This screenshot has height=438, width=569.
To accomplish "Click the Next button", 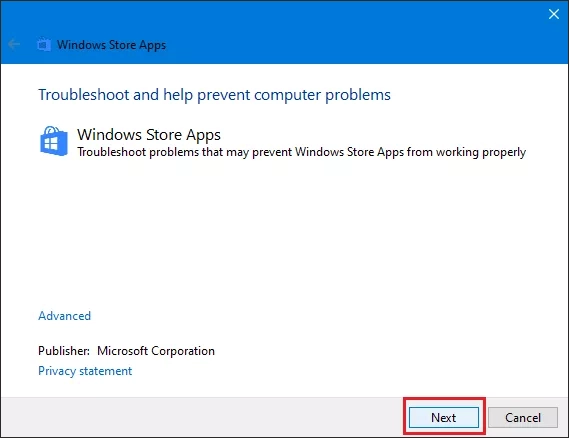I will [443, 417].
